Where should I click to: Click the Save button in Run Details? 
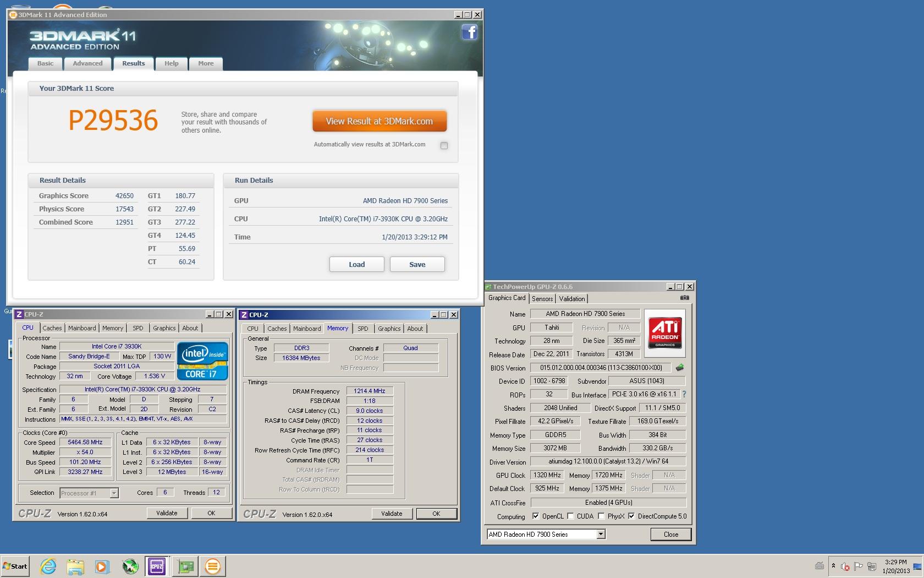tap(417, 265)
